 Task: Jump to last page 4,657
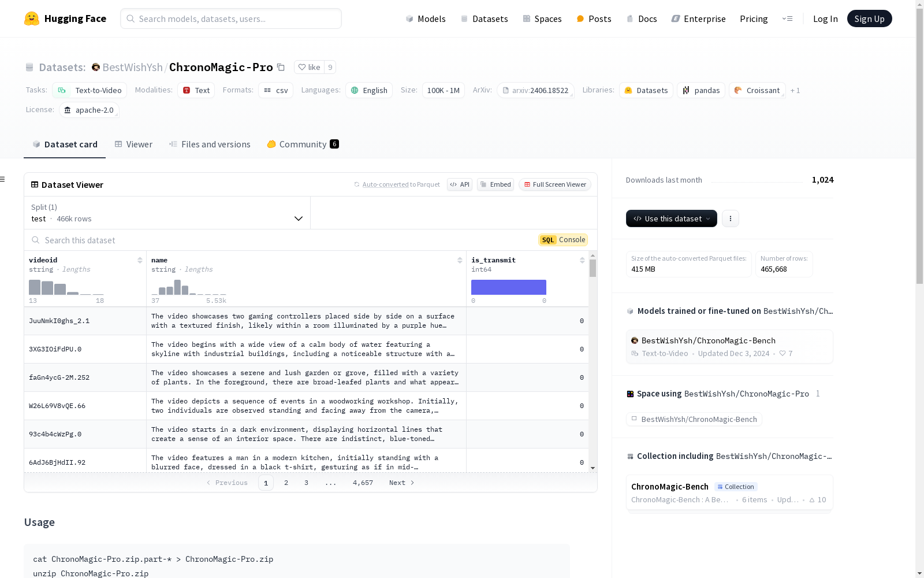(x=363, y=483)
